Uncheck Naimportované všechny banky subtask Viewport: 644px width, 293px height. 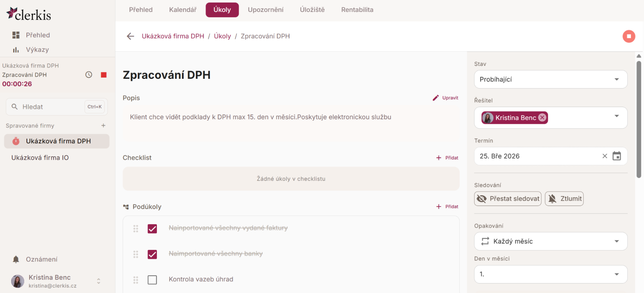click(152, 254)
